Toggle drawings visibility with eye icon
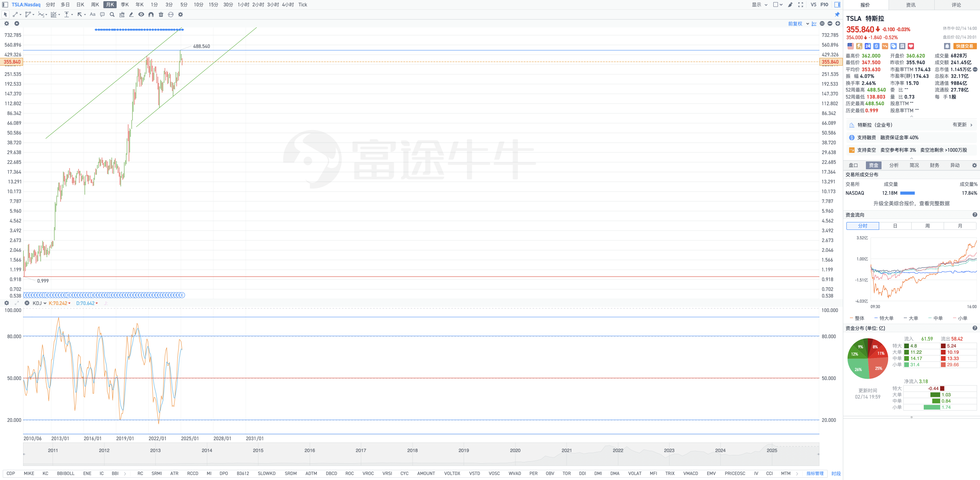Screen dimensions: 980x480 pos(141,14)
